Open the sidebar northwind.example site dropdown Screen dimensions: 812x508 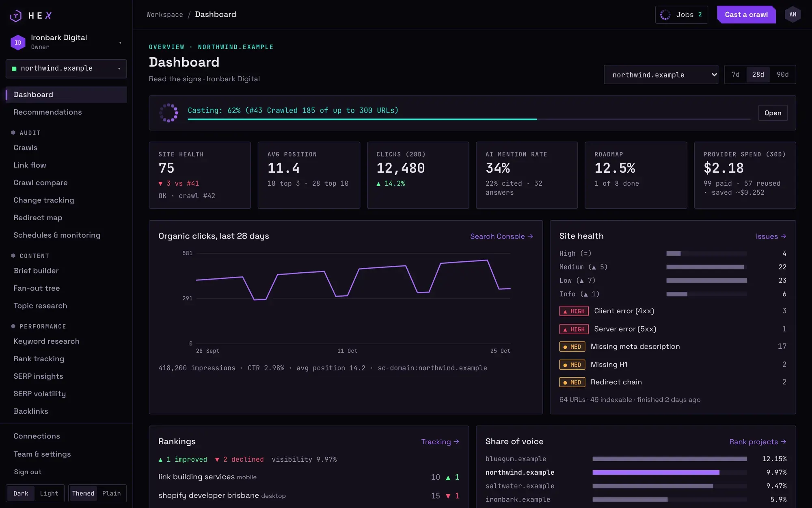pos(66,69)
